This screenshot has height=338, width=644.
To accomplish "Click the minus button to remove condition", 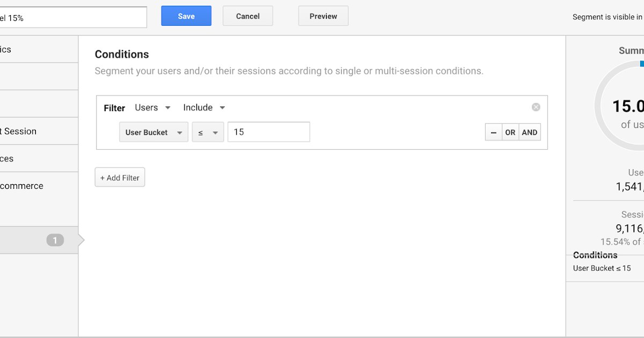I will pos(493,133).
